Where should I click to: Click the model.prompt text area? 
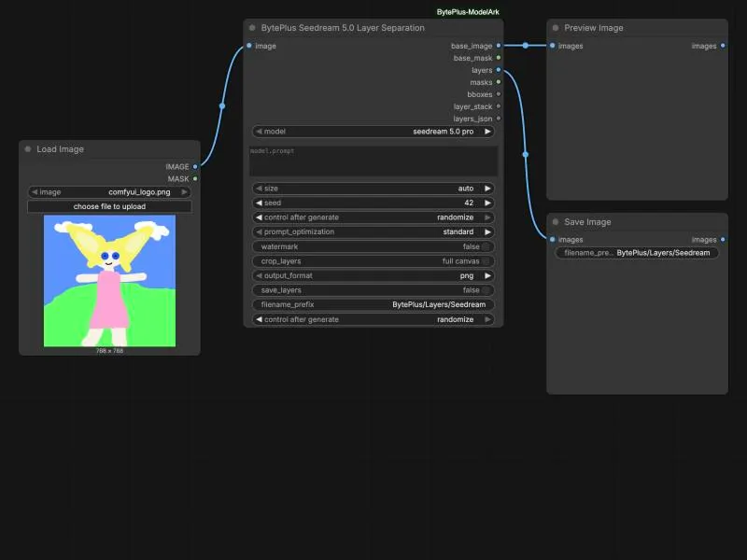click(x=373, y=161)
